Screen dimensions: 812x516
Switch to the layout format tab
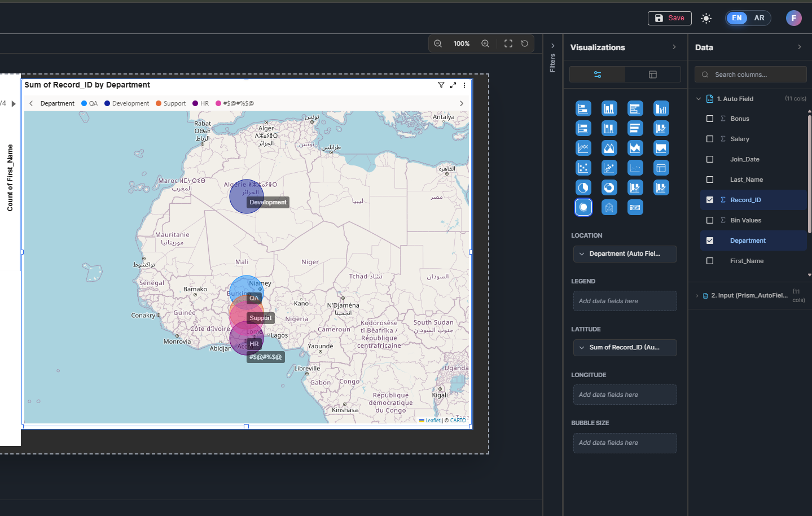tap(652, 75)
